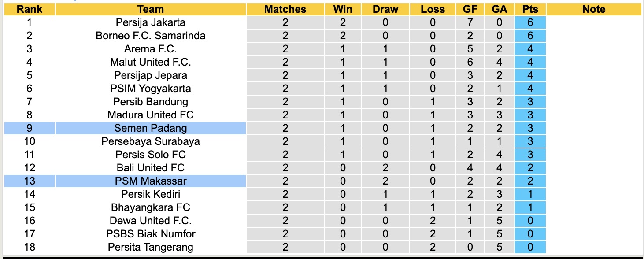The image size is (644, 259).
Task: Select the Borneo F.C. Samarinda team
Action: (x=151, y=36)
